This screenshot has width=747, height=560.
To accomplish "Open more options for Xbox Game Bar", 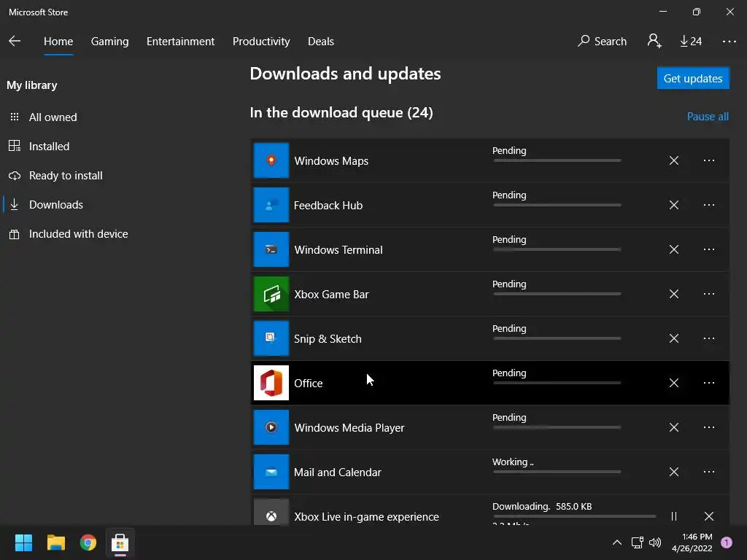I will coord(709,294).
